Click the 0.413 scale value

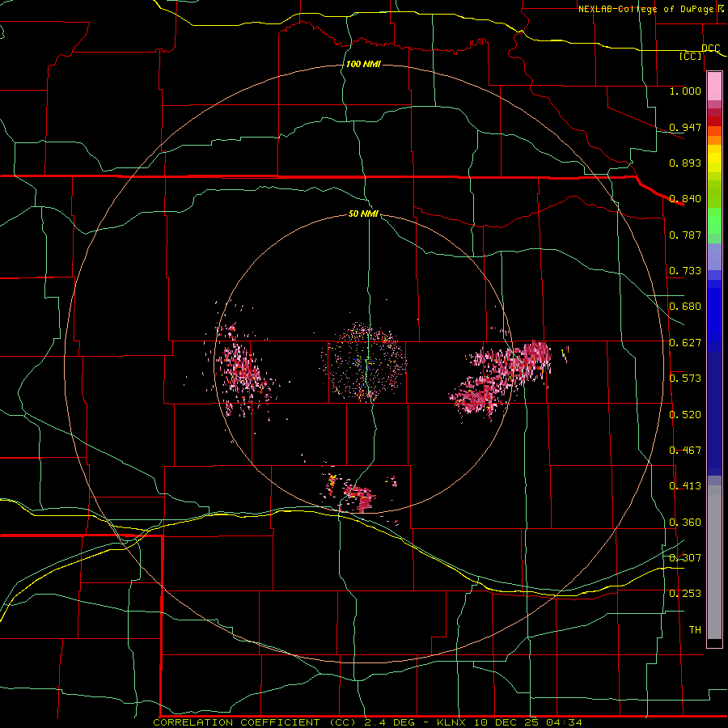pos(685,486)
